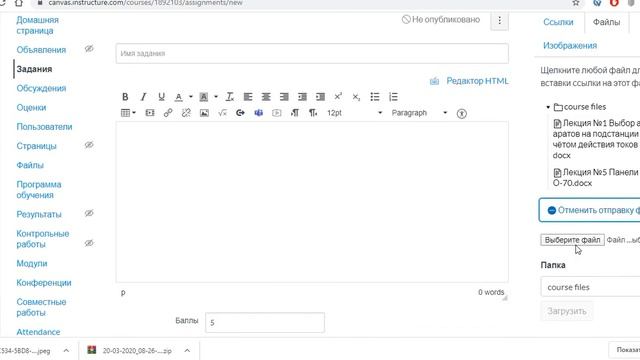Open the 12pt font size dropdown

point(354,113)
